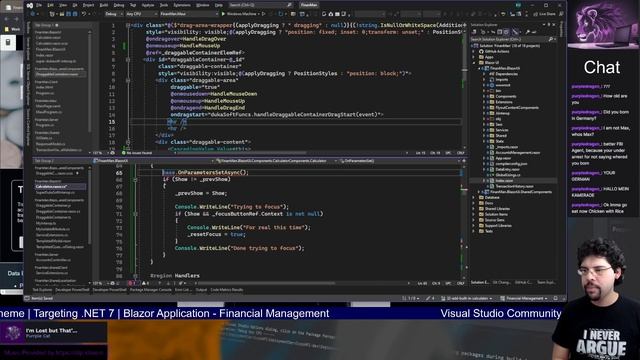Collapse the Blazor UI folder
This screenshot has height=360, width=640.
[x=474, y=63]
